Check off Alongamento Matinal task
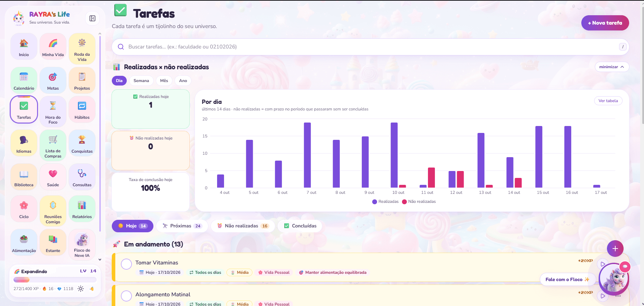Image resolution: width=644 pixels, height=306 pixels. [126, 296]
